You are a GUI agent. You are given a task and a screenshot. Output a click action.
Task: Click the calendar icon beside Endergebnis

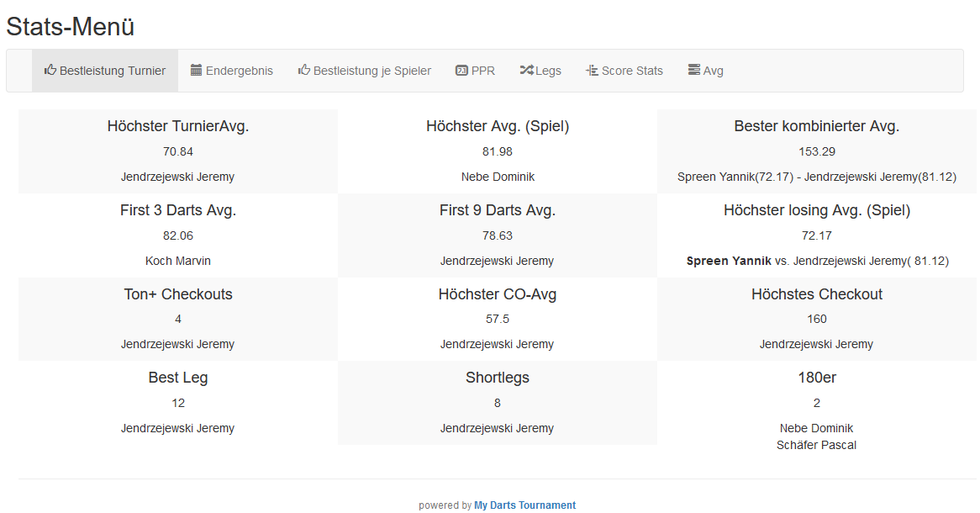[x=197, y=71]
